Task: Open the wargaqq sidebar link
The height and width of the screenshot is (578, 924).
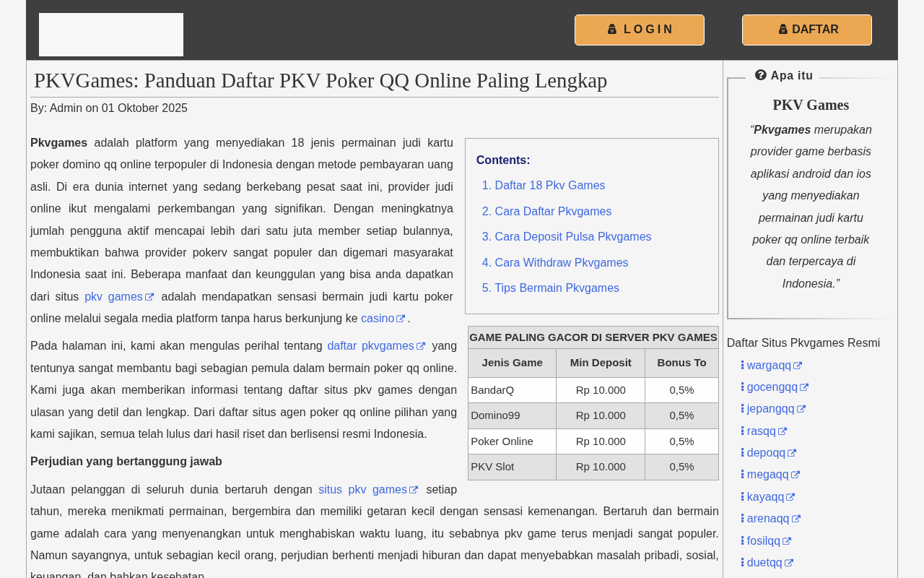Action: pos(769,365)
